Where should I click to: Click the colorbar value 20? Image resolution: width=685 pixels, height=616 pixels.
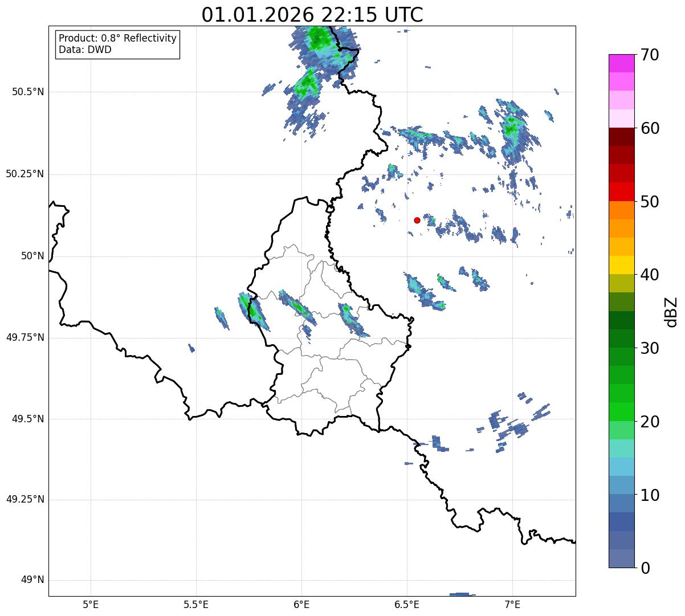tap(650, 421)
